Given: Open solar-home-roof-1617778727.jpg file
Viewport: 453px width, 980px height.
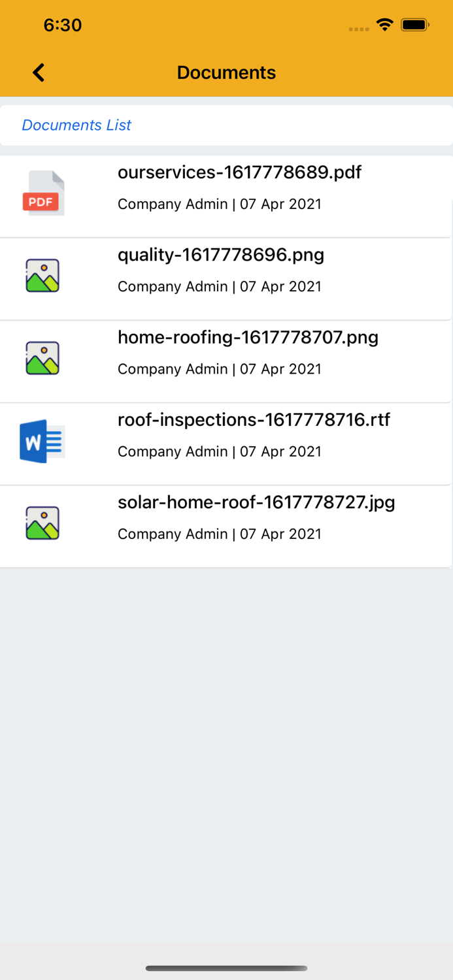Looking at the screenshot, I should [x=256, y=502].
